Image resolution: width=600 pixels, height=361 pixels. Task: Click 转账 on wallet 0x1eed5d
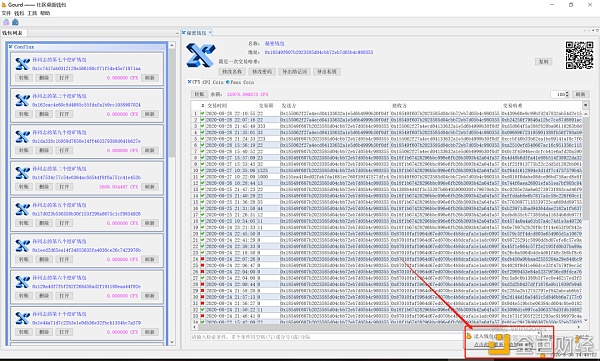[24, 260]
